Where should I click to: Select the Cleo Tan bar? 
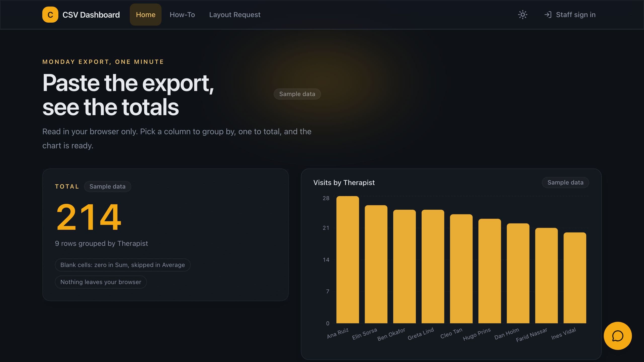[x=461, y=268]
